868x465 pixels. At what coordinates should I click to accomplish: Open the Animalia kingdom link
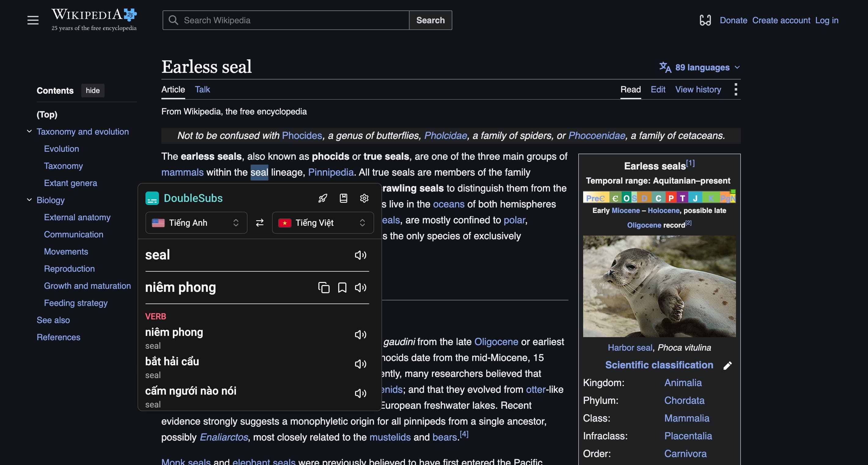[x=683, y=383]
